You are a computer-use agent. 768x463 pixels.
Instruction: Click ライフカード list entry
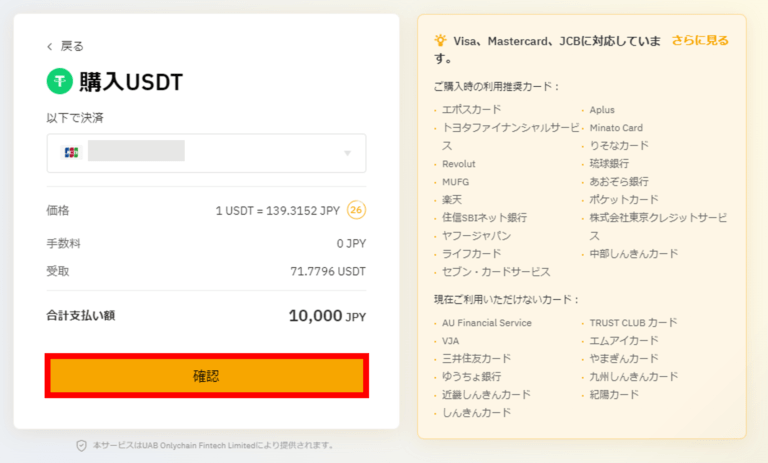point(472,254)
